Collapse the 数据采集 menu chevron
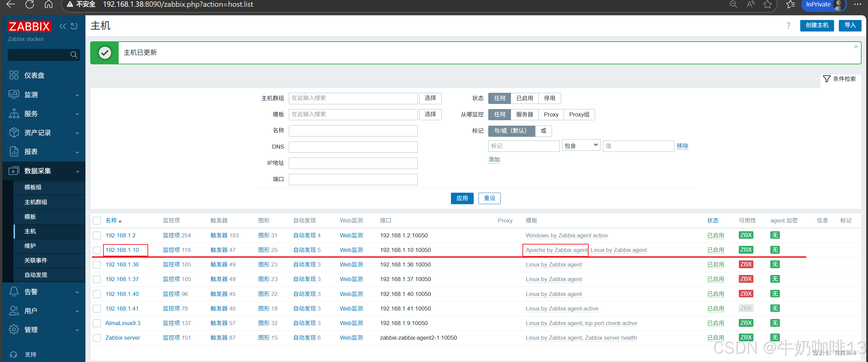Screen dimensions: 868x362 pos(77,171)
